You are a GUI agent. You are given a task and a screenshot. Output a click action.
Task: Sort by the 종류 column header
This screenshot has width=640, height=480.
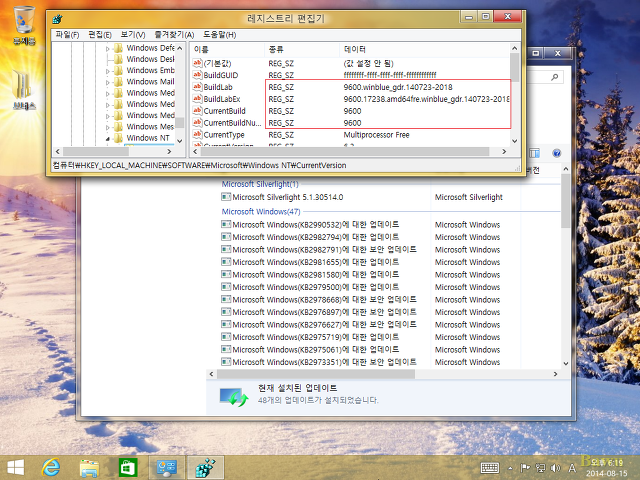pos(302,49)
